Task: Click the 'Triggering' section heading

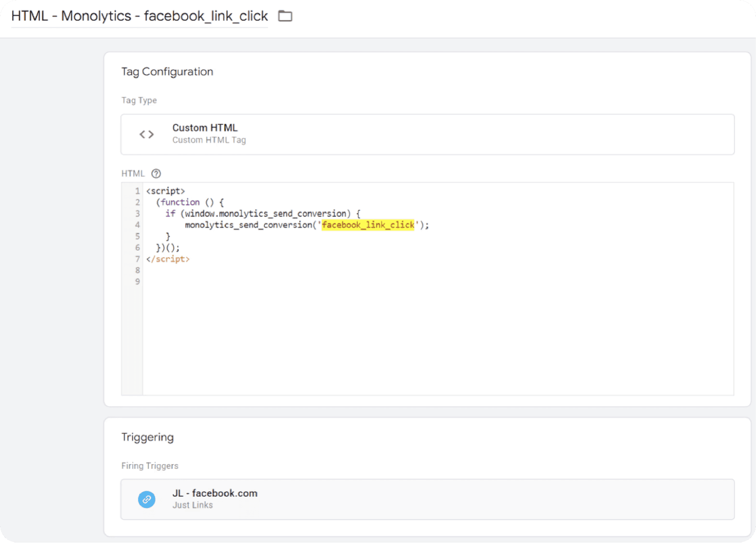Action: tap(147, 437)
